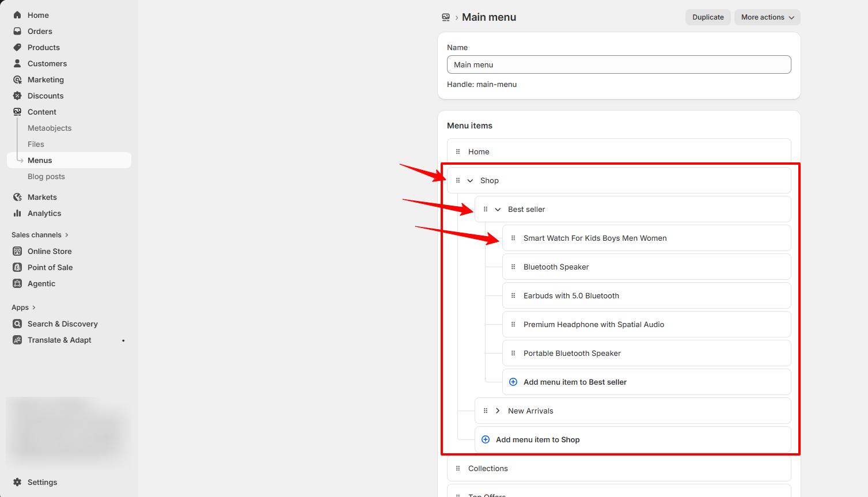The image size is (868, 497).
Task: Open the Online Store channel
Action: pos(50,251)
